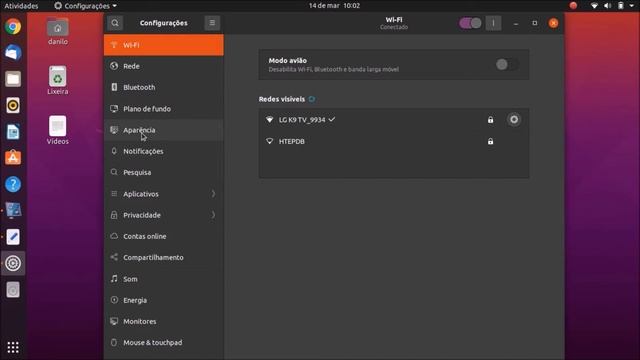This screenshot has width=640, height=360.
Task: Open the clock showing 14 de mar 10:02
Action: 334,6
